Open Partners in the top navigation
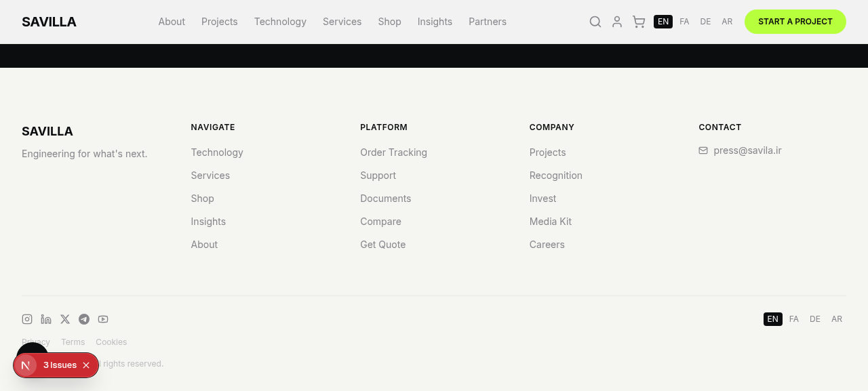Viewport: 868px width, 391px height. pos(488,22)
